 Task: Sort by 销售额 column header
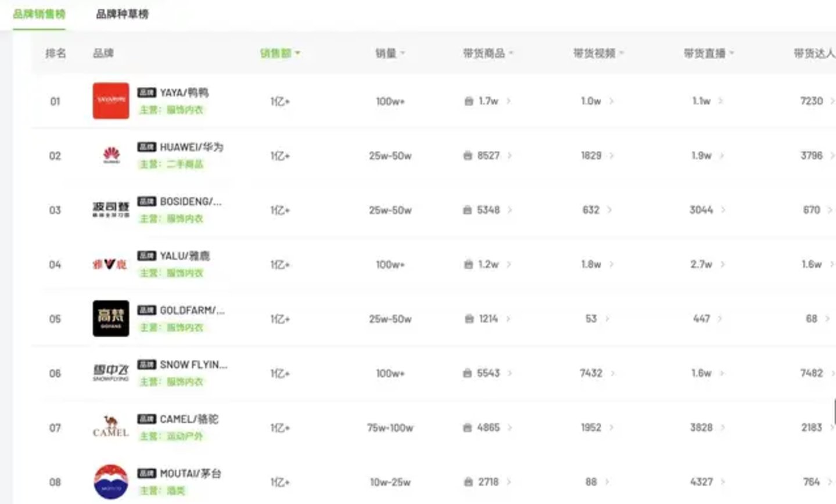[x=279, y=53]
